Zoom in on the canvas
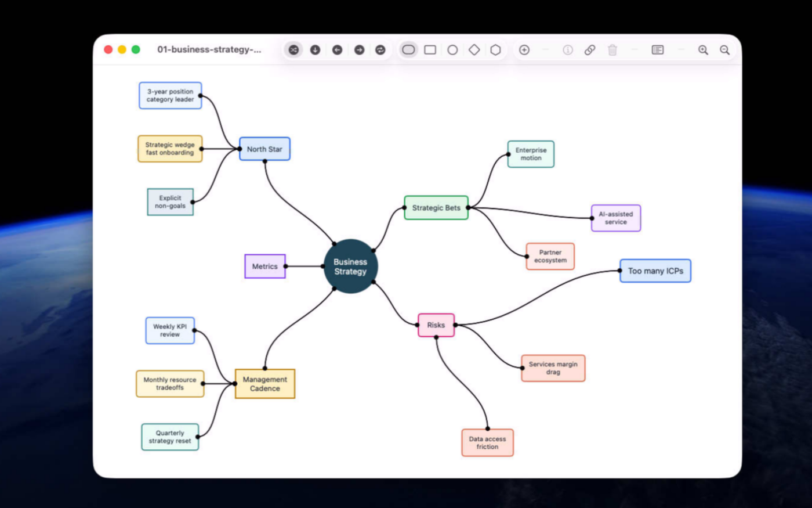812x508 pixels. [703, 50]
